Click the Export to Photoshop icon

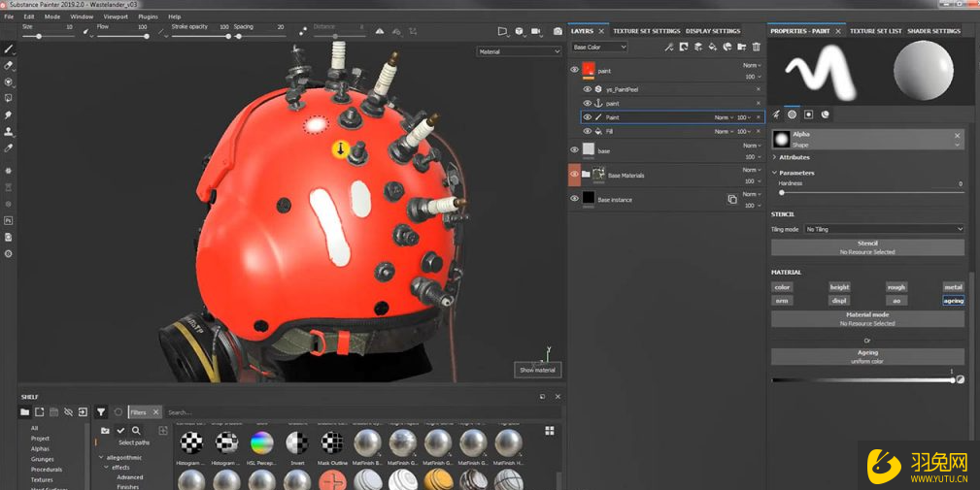[x=9, y=220]
